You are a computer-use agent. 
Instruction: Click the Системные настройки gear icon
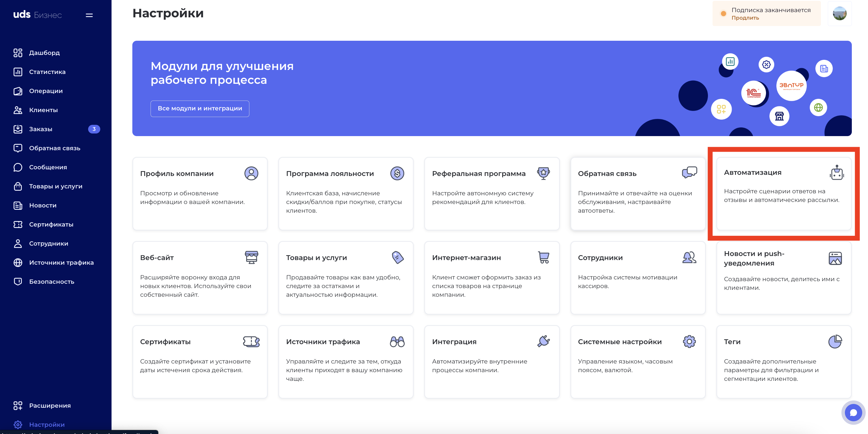689,342
